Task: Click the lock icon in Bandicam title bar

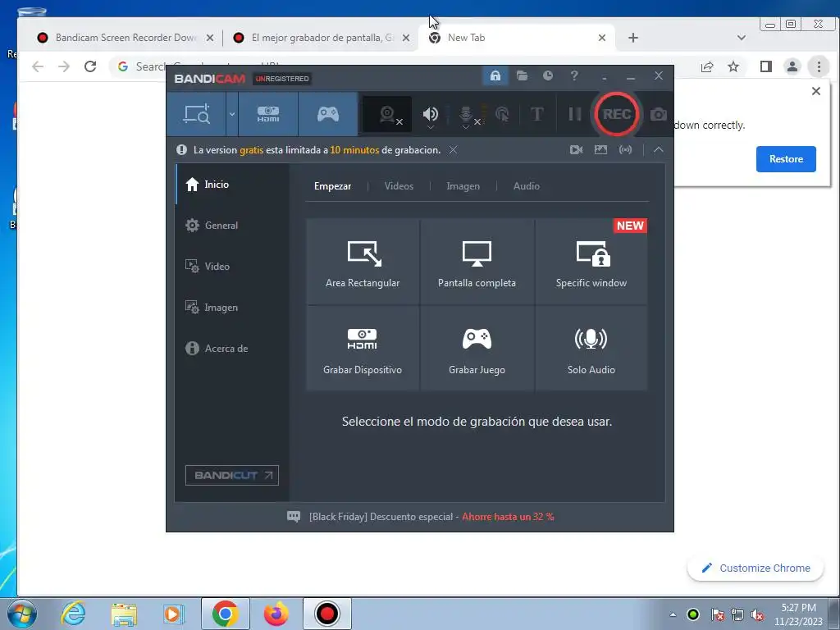Action: point(495,76)
